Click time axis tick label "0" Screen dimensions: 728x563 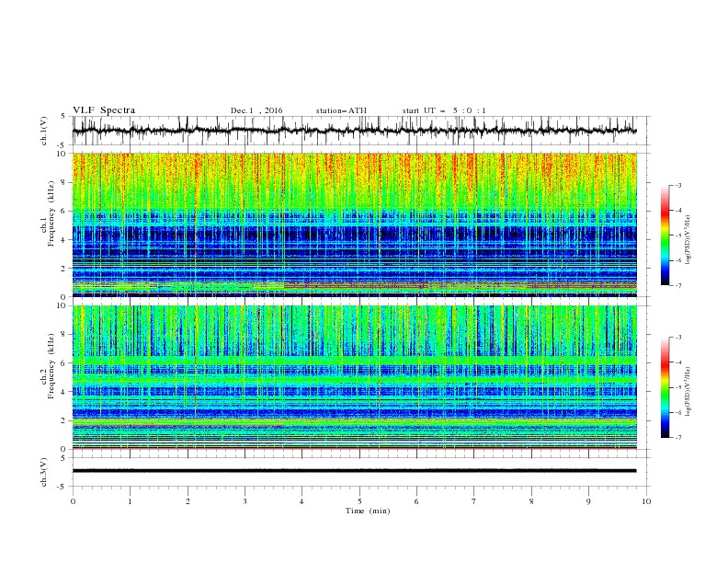click(73, 501)
